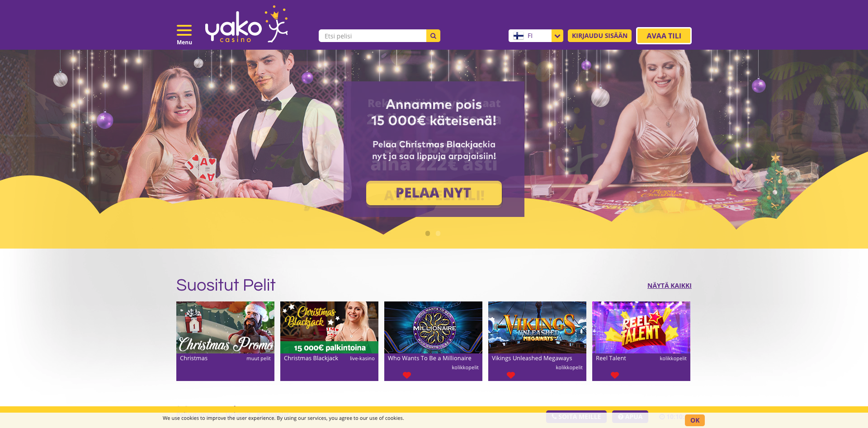The width and height of the screenshot is (868, 428).
Task: Click the SOITA MEILLE phone button
Action: (576, 417)
